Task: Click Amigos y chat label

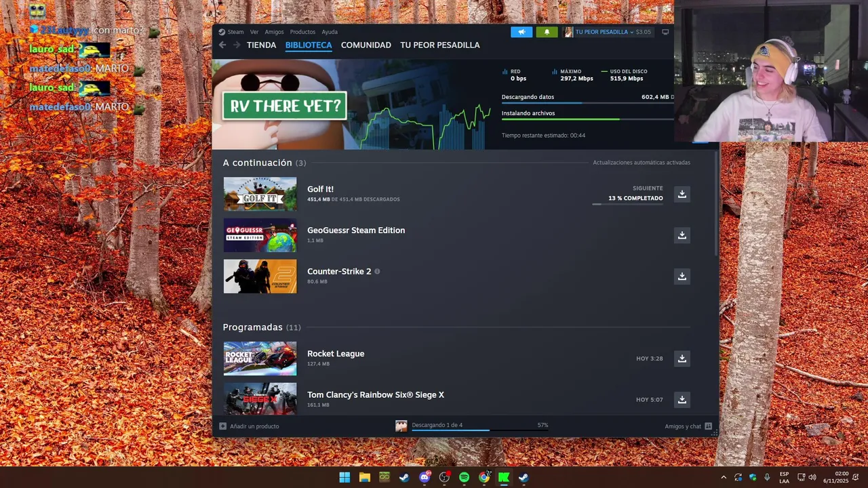Action: pos(683,426)
